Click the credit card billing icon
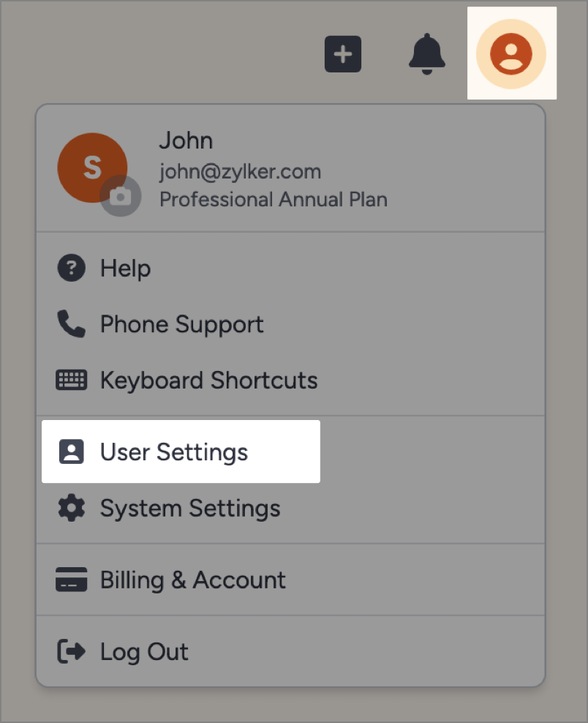This screenshot has height=723, width=588. (71, 580)
